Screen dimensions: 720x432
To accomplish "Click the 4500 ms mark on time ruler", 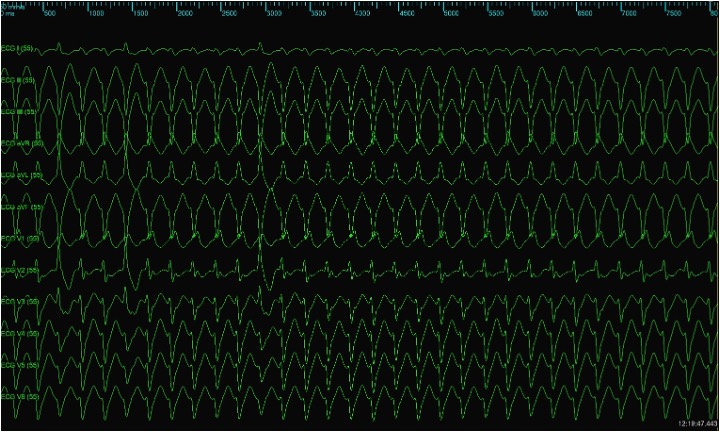I will (407, 13).
